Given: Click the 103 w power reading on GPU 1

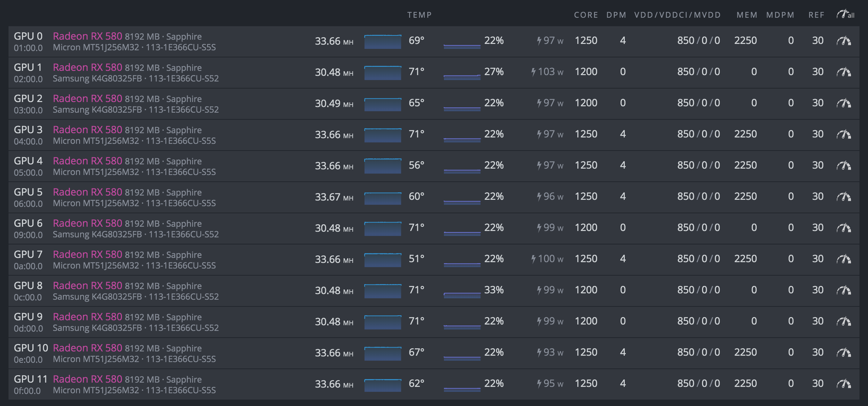Looking at the screenshot, I should click(x=547, y=72).
